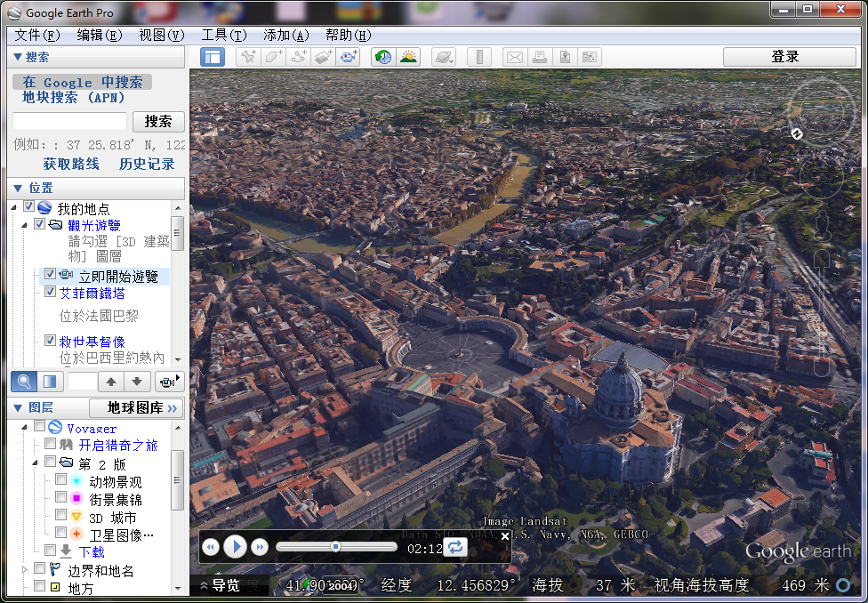Click the print icon in toolbar
Viewport: 868px width, 603px height.
click(539, 57)
